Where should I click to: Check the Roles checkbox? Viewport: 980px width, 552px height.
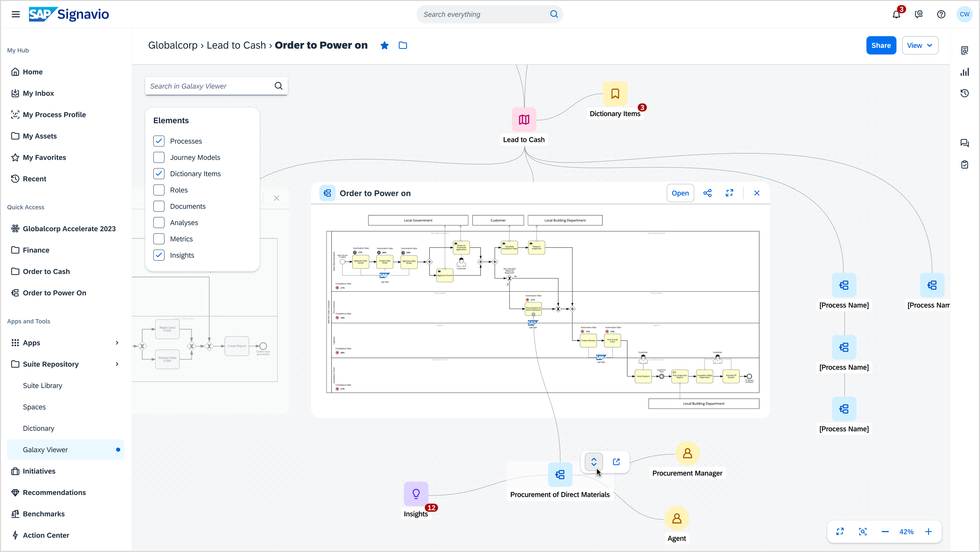[x=159, y=190]
